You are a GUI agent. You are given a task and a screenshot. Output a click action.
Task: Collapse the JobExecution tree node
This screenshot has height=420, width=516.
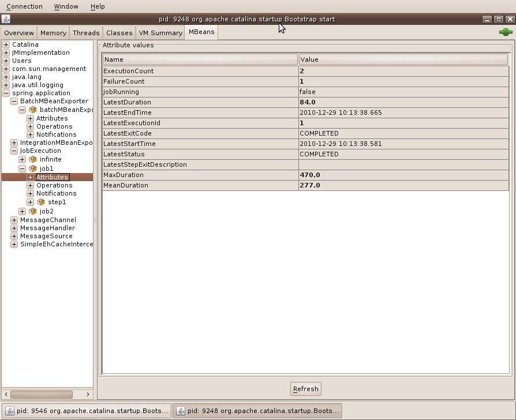coord(13,151)
